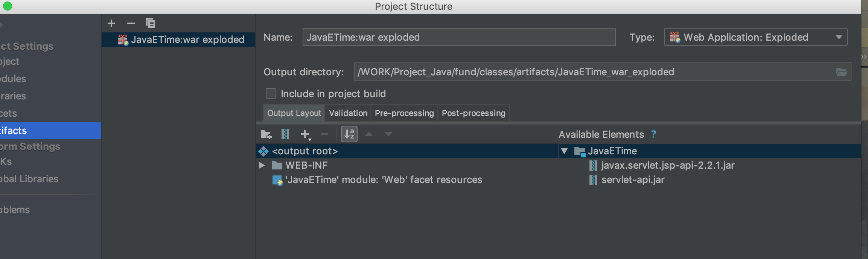This screenshot has height=259, width=868.
Task: Select 'JavaETime' module Web facet resources
Action: pos(384,180)
